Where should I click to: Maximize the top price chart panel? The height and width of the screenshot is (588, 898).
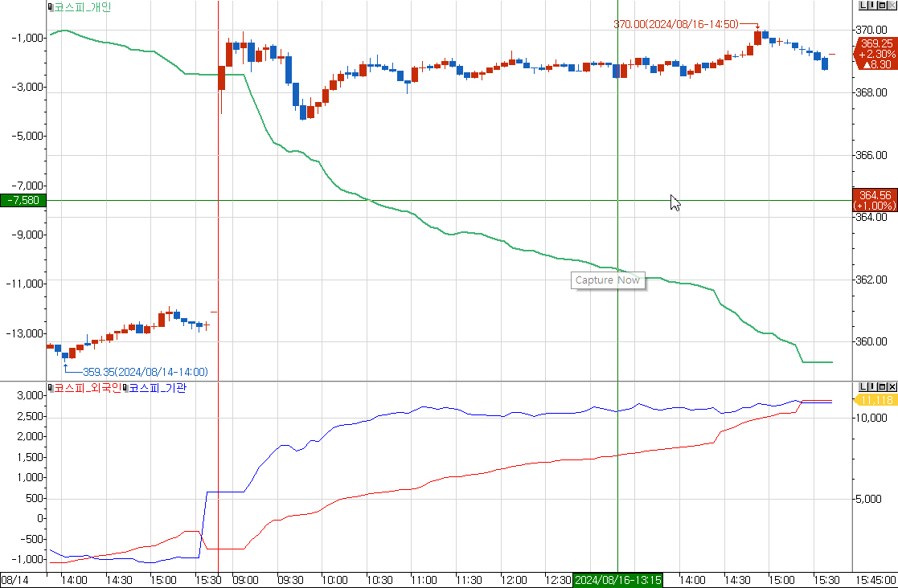[882, 5]
